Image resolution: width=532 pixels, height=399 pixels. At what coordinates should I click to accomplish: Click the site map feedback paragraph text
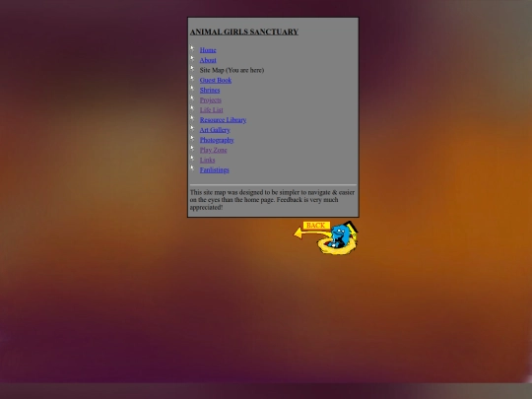[272, 200]
